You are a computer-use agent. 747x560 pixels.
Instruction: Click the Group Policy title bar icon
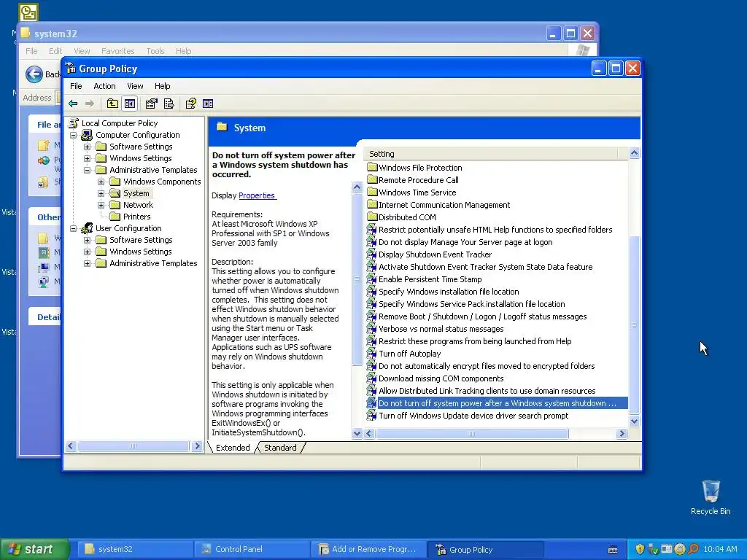(x=71, y=68)
